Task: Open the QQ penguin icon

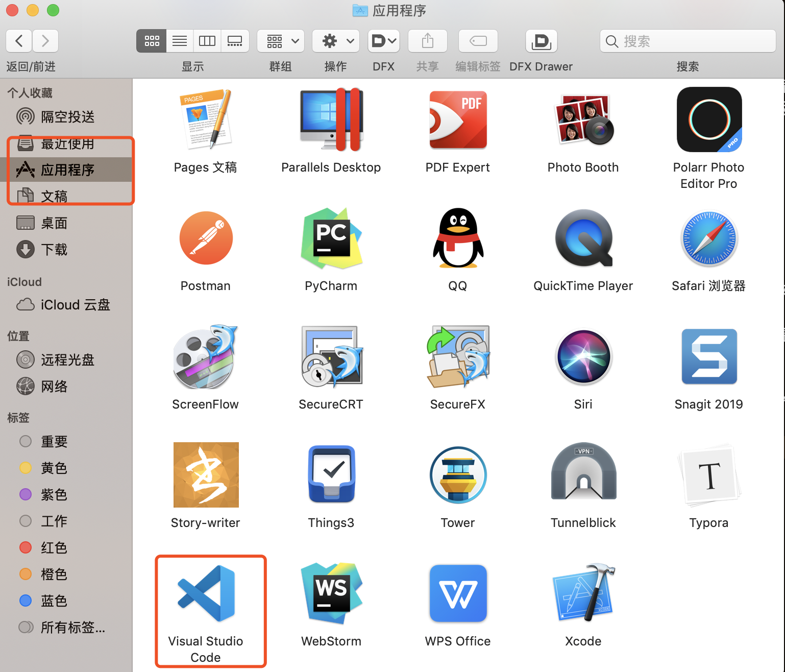Action: pyautogui.click(x=458, y=238)
